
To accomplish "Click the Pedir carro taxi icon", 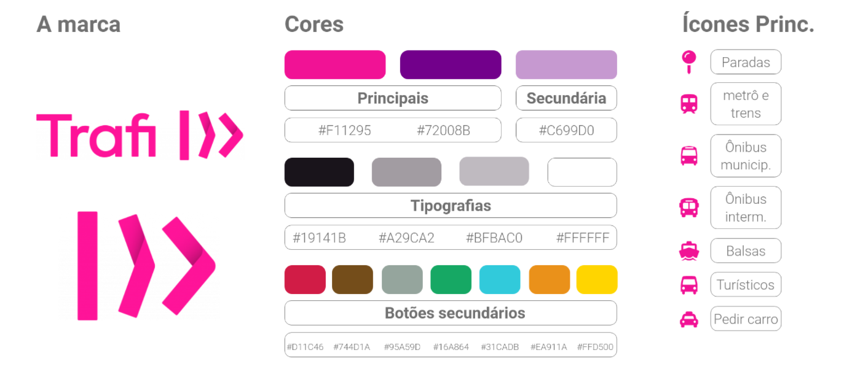I will click(x=688, y=319).
